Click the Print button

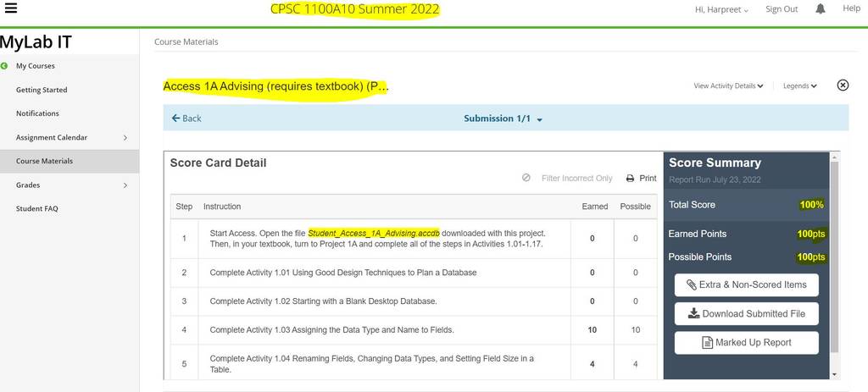[641, 178]
